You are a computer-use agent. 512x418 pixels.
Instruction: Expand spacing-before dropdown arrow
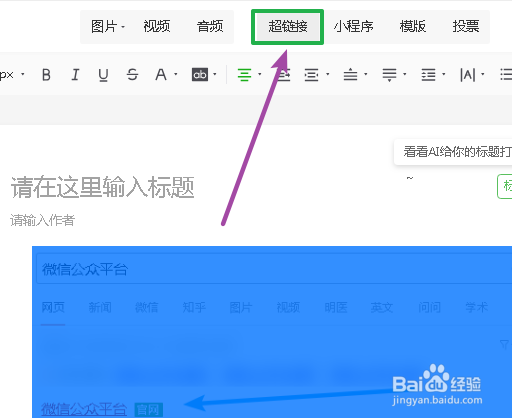tap(366, 74)
